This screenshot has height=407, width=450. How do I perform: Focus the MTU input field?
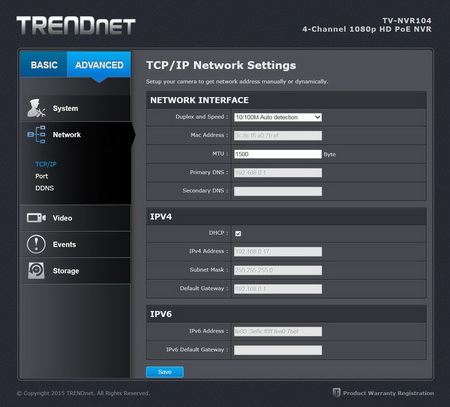(278, 154)
